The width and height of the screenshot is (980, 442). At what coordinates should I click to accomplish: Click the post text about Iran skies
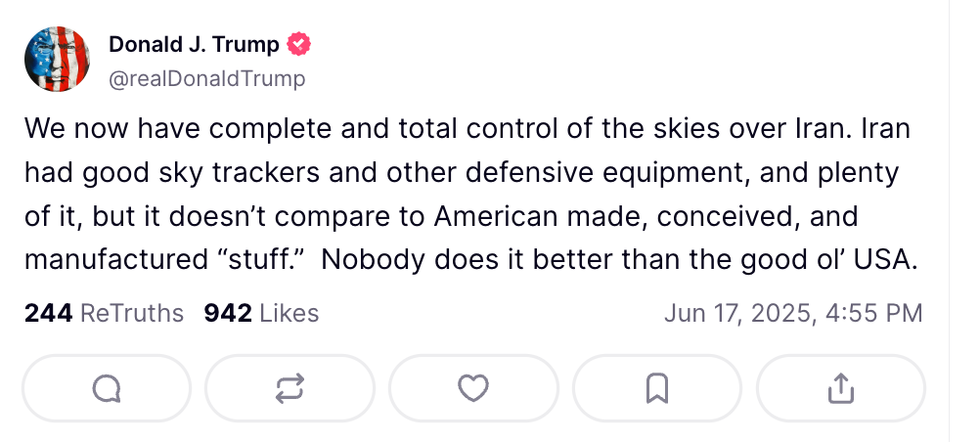[x=471, y=195]
